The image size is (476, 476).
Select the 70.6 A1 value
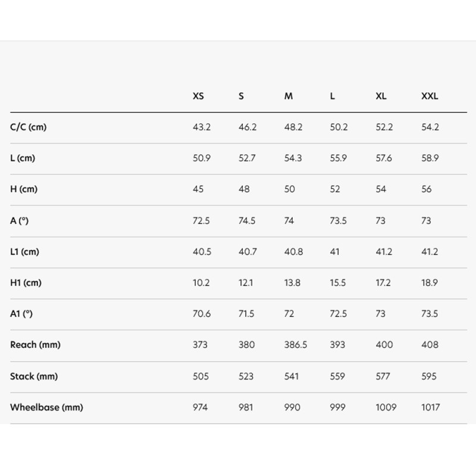click(202, 314)
